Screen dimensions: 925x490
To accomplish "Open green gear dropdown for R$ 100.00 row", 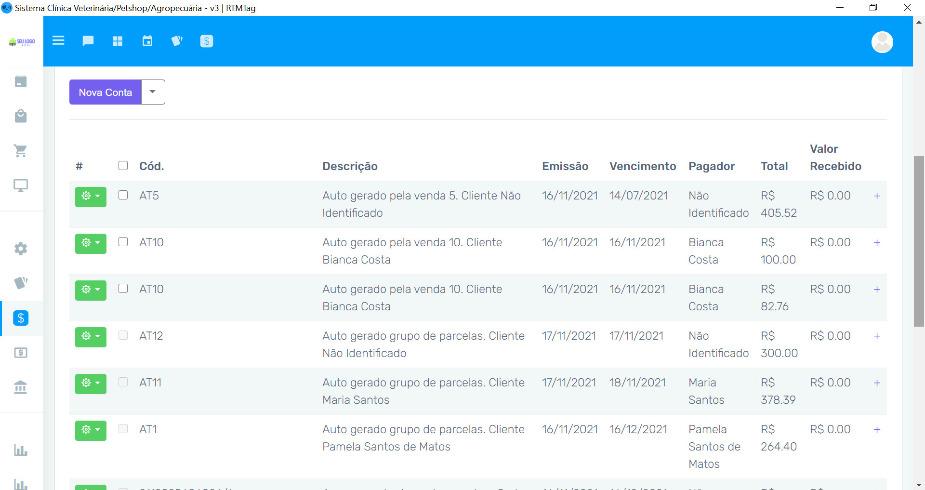I will tap(90, 244).
